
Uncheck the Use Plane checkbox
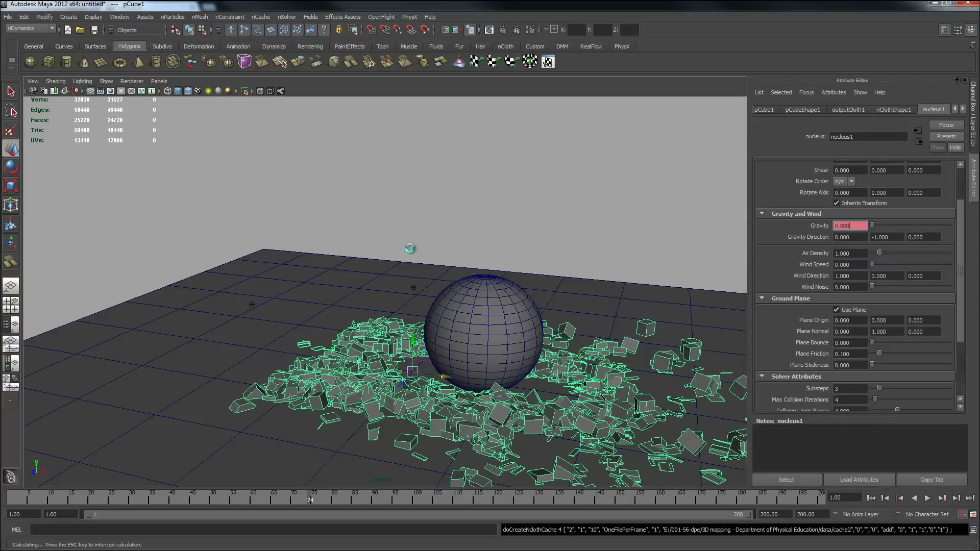(x=836, y=310)
